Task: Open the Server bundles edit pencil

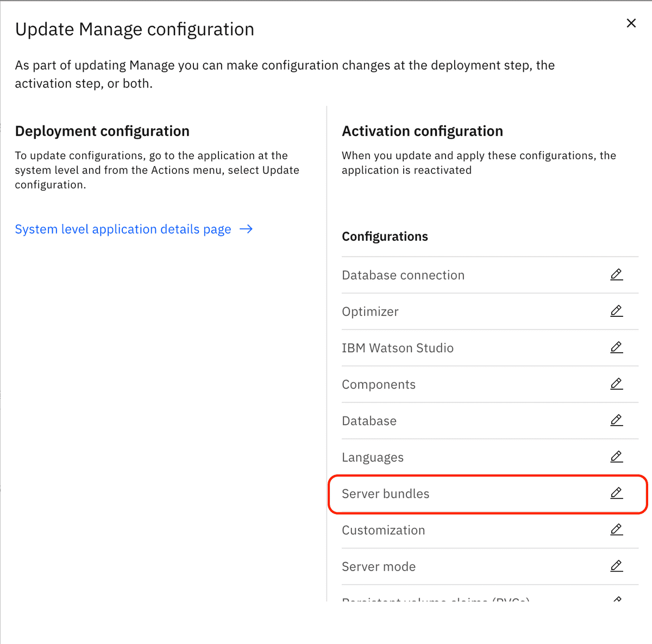Action: 616,493
